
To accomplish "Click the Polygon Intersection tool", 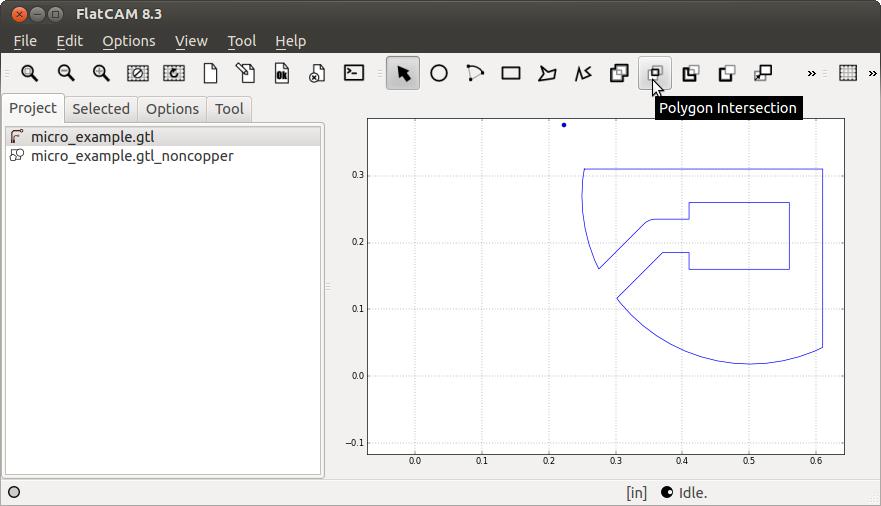I will click(655, 73).
